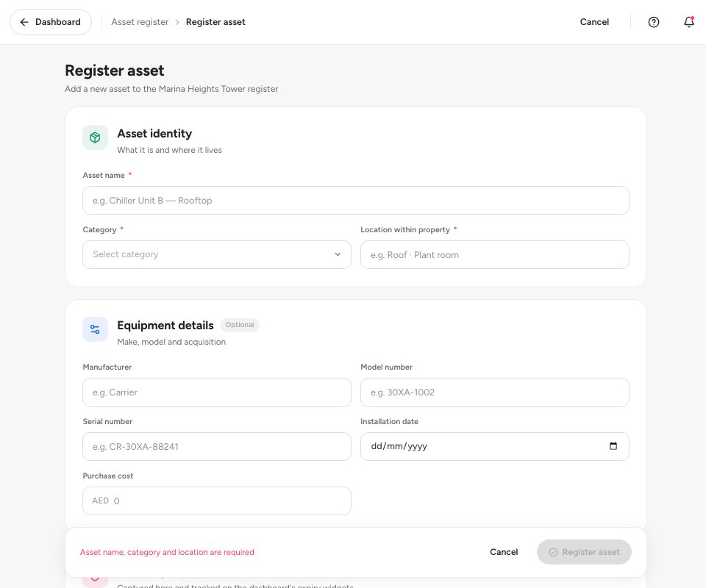This screenshot has height=588, width=706.
Task: Click the Asset identity section title
Action: point(154,134)
